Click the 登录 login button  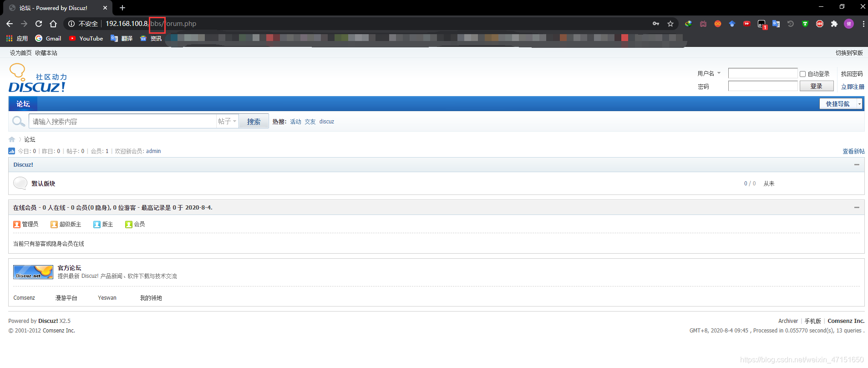817,86
